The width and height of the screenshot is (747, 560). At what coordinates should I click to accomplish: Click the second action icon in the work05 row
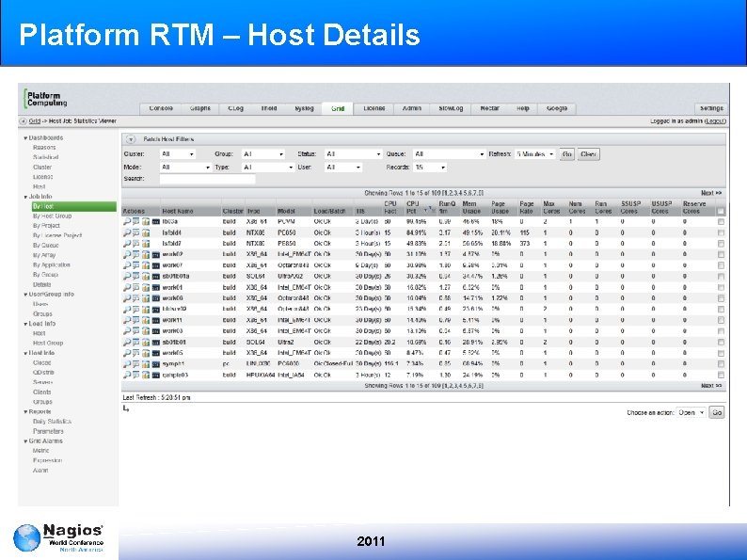click(x=136, y=353)
